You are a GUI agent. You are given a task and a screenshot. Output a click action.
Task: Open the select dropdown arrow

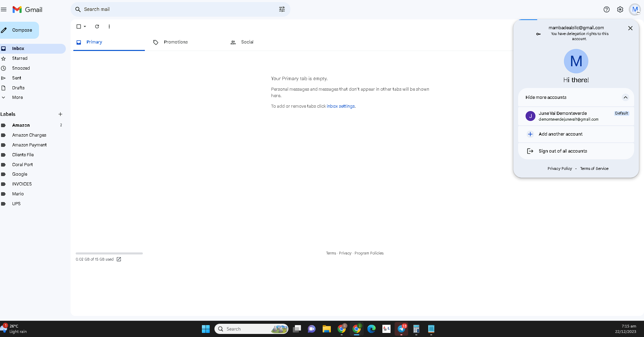pyautogui.click(x=85, y=26)
